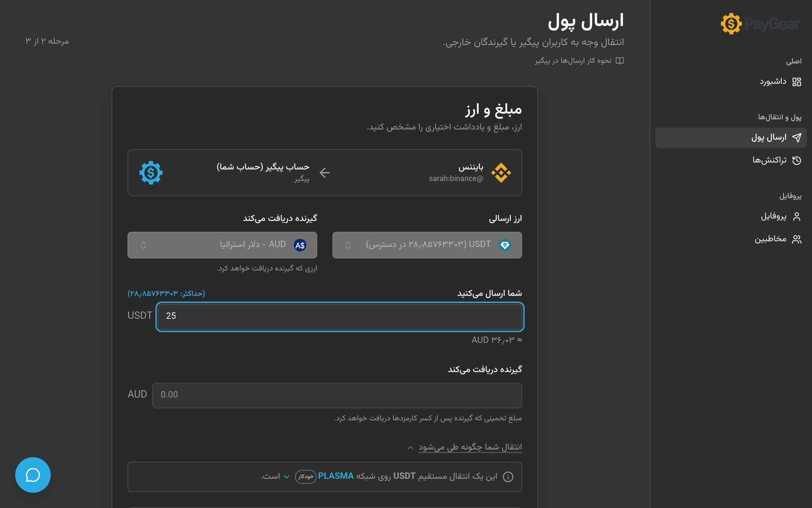Go to داشبورد in the sidebar
The width and height of the screenshot is (812, 508).
click(731, 82)
